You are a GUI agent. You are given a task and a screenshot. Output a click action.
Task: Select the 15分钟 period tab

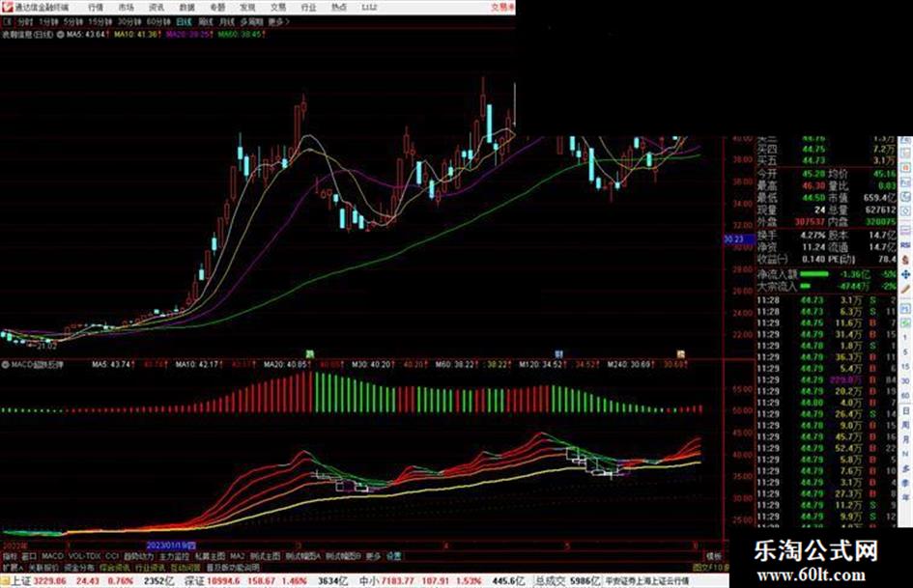pyautogui.click(x=100, y=21)
